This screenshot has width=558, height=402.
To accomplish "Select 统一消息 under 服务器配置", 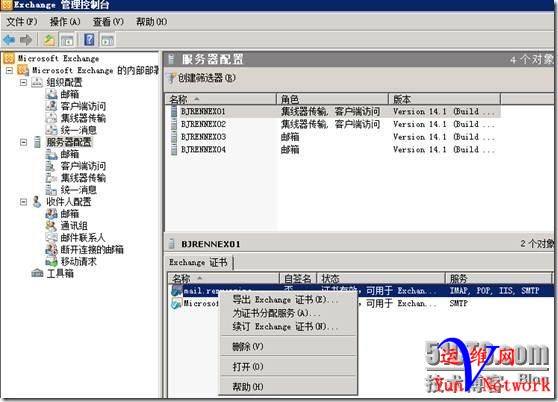I will [79, 190].
